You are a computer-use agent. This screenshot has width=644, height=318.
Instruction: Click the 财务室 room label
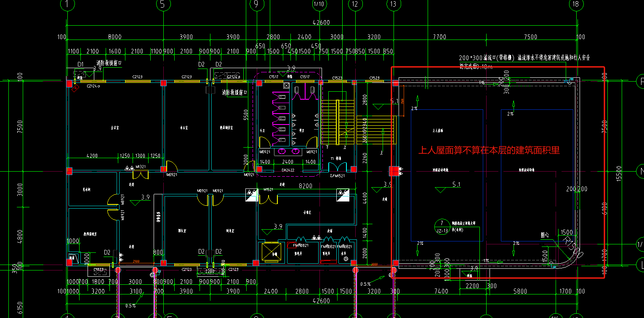click(x=230, y=231)
